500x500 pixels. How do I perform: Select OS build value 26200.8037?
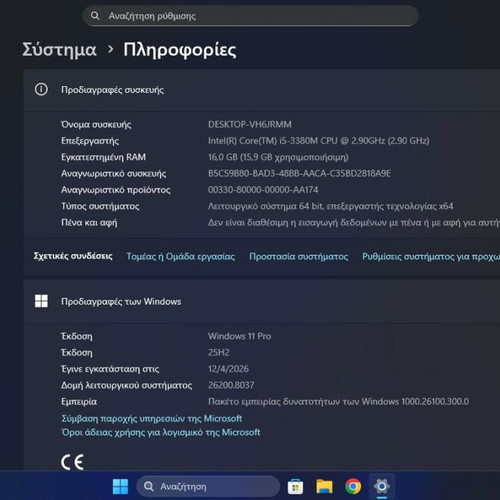coord(231,385)
